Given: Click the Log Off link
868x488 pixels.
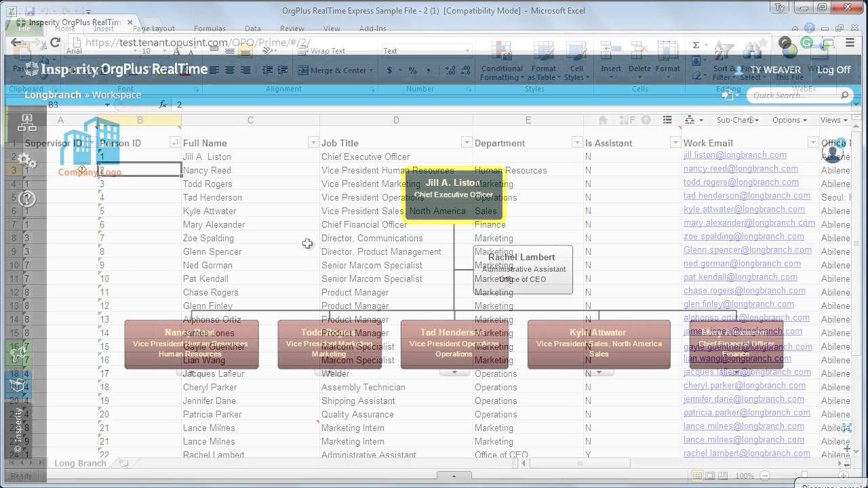Looking at the screenshot, I should click(x=834, y=70).
